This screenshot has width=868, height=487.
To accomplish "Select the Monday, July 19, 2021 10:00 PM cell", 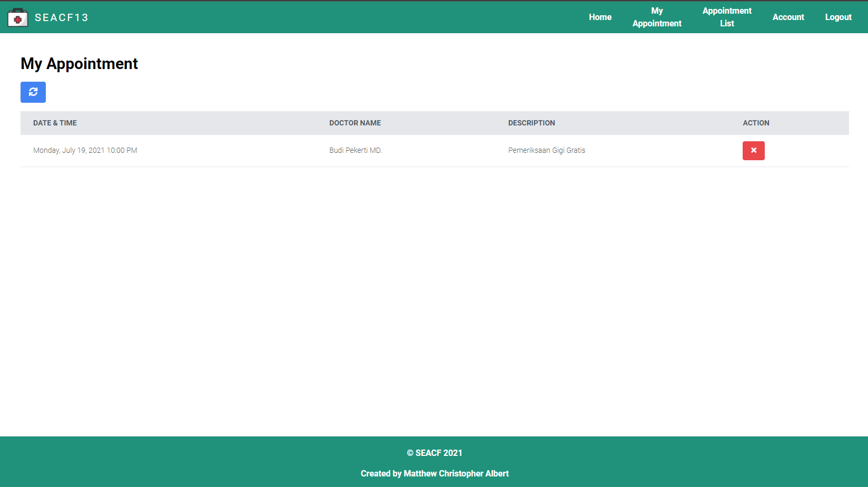I will [85, 150].
